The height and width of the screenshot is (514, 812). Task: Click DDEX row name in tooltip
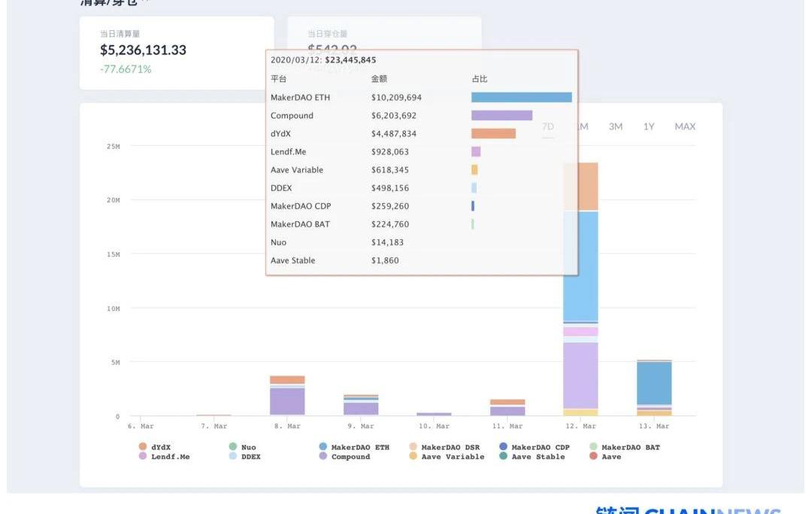(281, 188)
